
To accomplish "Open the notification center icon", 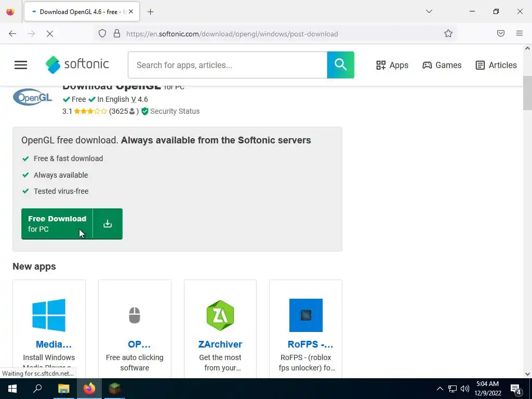I will [516, 389].
